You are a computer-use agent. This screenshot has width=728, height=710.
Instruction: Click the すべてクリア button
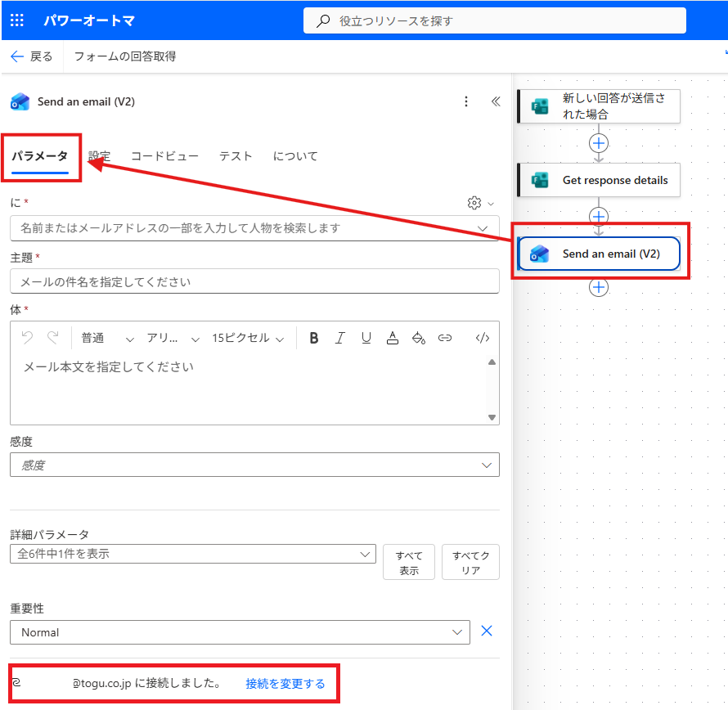pyautogui.click(x=471, y=562)
